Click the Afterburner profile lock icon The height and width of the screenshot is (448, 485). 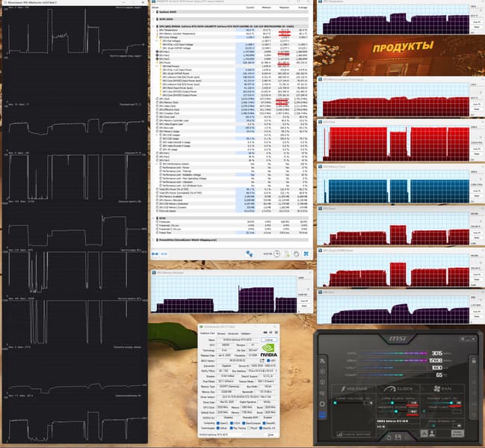click(x=474, y=360)
